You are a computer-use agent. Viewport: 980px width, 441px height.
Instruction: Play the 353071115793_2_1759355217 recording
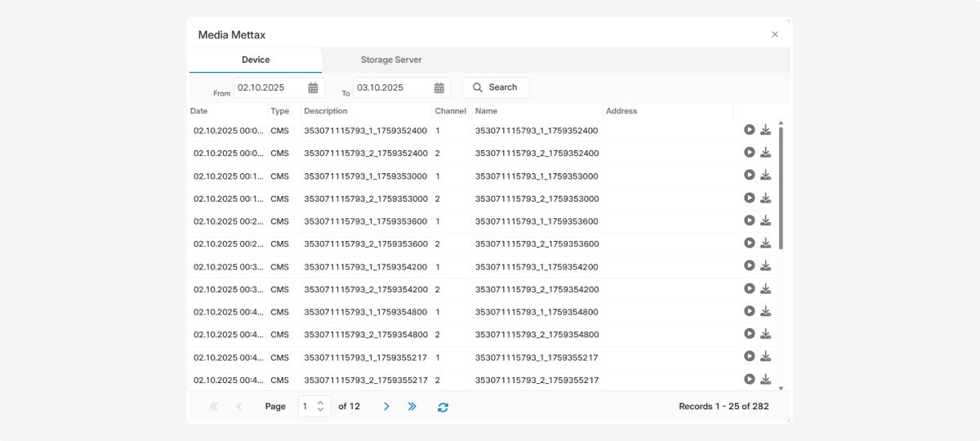pyautogui.click(x=749, y=380)
